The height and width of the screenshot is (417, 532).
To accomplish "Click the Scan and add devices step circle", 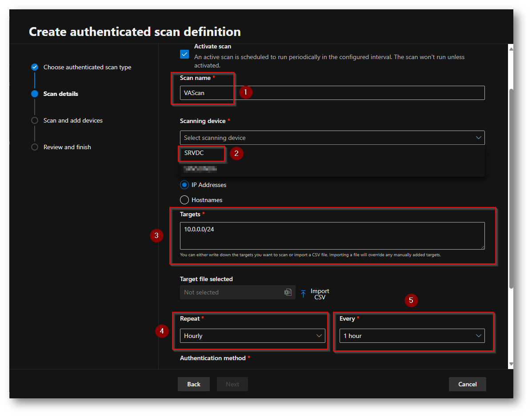I will [x=35, y=120].
